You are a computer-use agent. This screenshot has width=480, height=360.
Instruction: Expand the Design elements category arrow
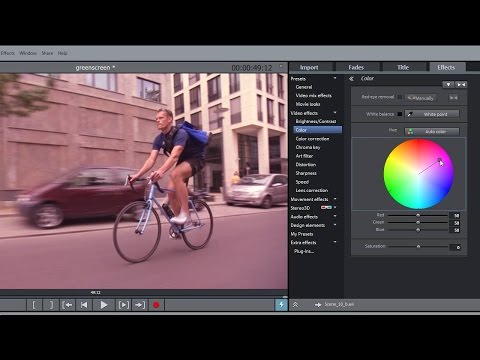(x=335, y=225)
